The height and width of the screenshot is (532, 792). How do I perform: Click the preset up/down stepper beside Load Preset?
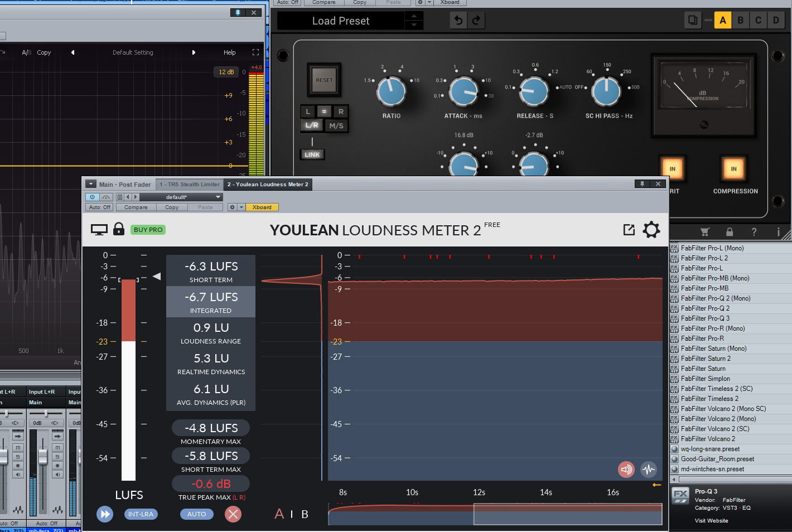(x=414, y=21)
